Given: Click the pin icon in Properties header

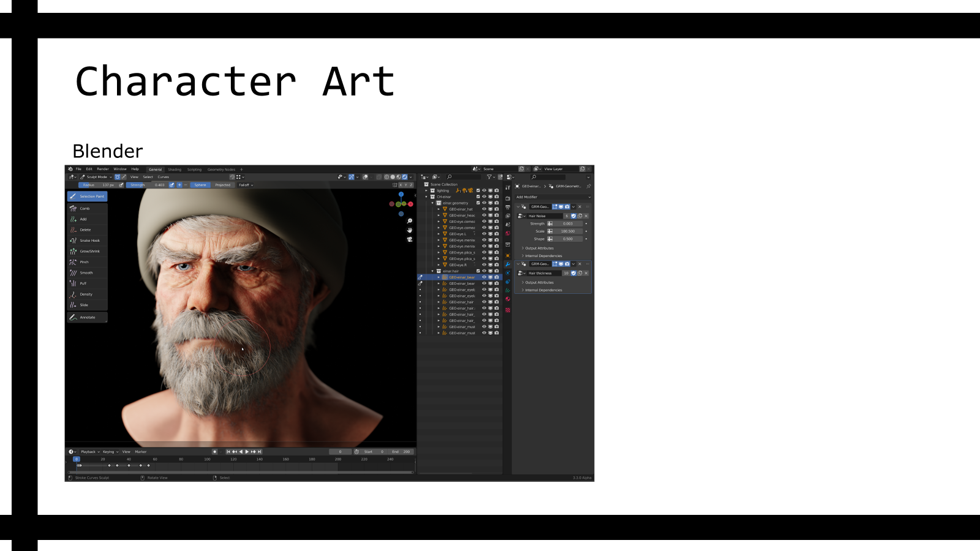Looking at the screenshot, I should pos(589,186).
